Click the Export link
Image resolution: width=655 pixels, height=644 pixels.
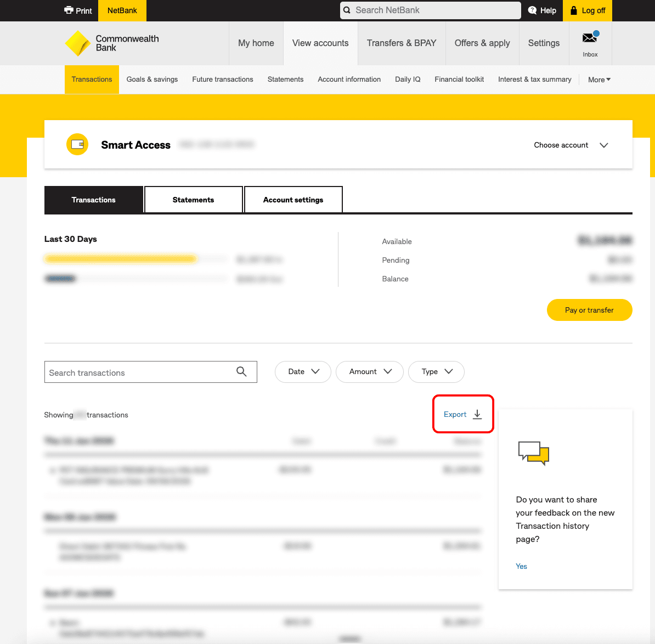click(454, 414)
